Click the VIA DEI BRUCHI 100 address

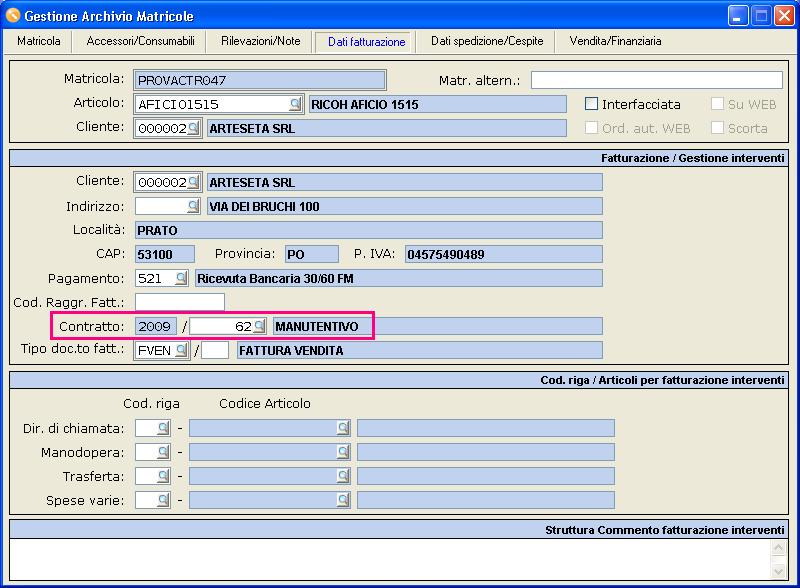coord(405,206)
